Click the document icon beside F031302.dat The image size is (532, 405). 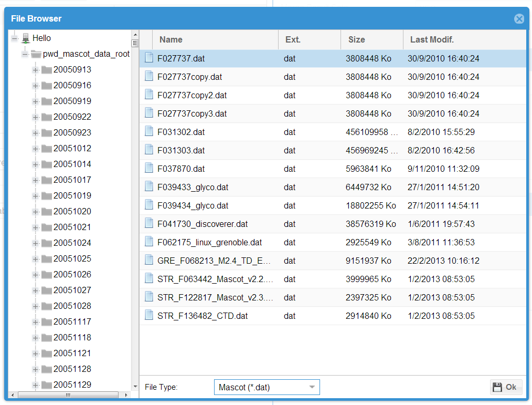149,132
